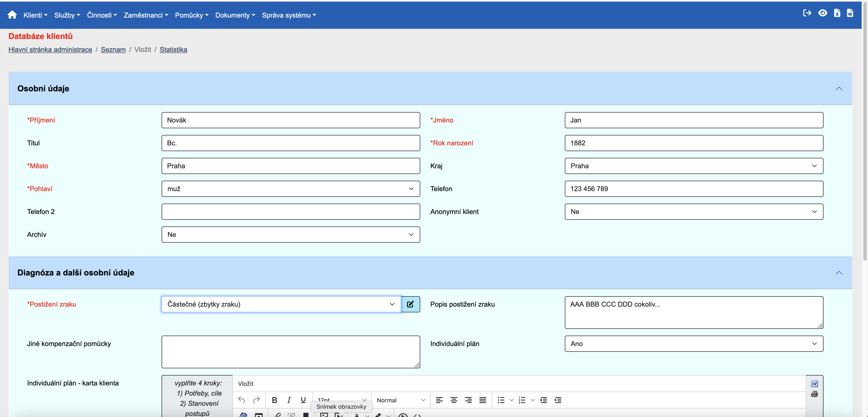Open the Pohlaví dropdown
The image size is (868, 417).
[x=290, y=189]
